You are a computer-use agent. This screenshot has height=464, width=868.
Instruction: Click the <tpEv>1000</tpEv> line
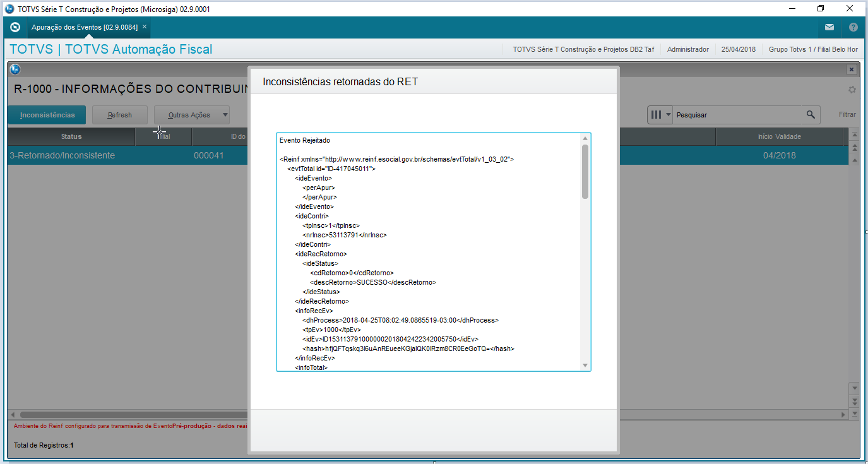coord(331,330)
